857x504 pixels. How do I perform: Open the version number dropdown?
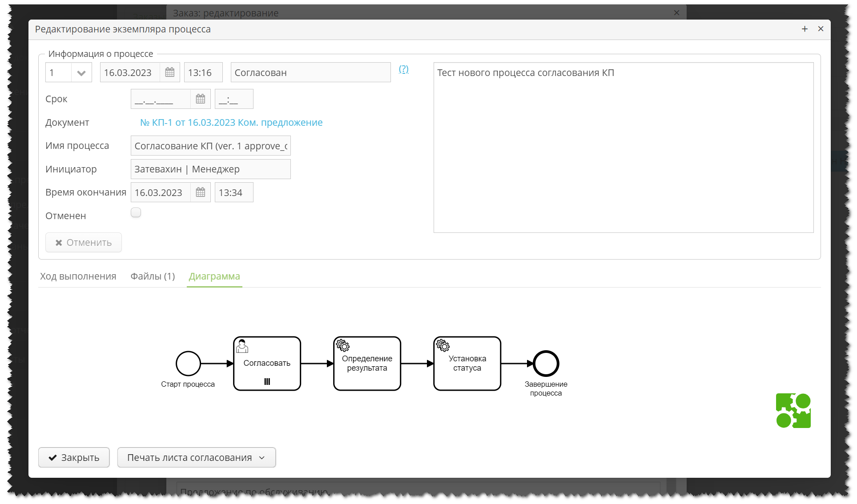[81, 72]
